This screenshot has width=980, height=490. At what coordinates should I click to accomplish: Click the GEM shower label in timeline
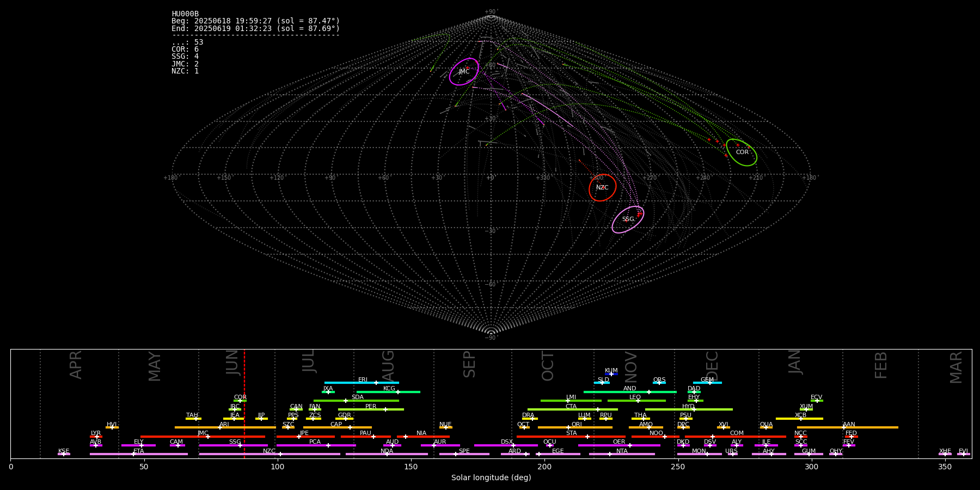(x=707, y=380)
